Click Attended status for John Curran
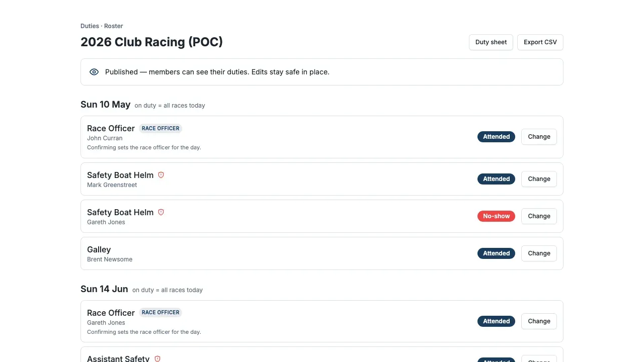This screenshot has width=644, height=362. (496, 137)
